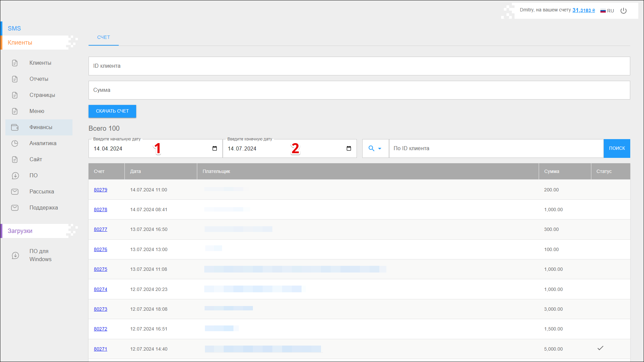644x362 pixels.
Task: Open the RU language selector
Action: [607, 11]
